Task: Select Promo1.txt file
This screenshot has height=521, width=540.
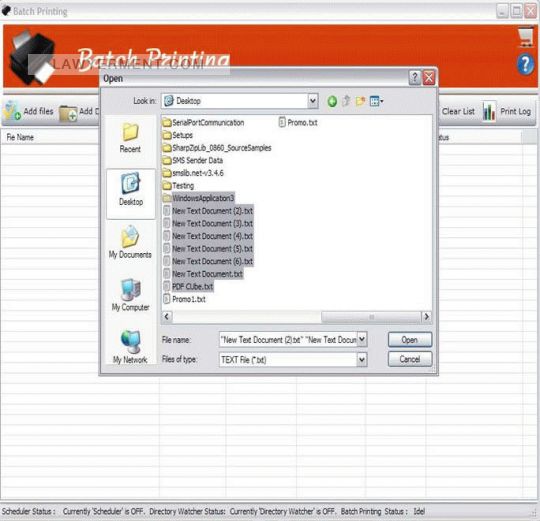Action: pos(184,299)
